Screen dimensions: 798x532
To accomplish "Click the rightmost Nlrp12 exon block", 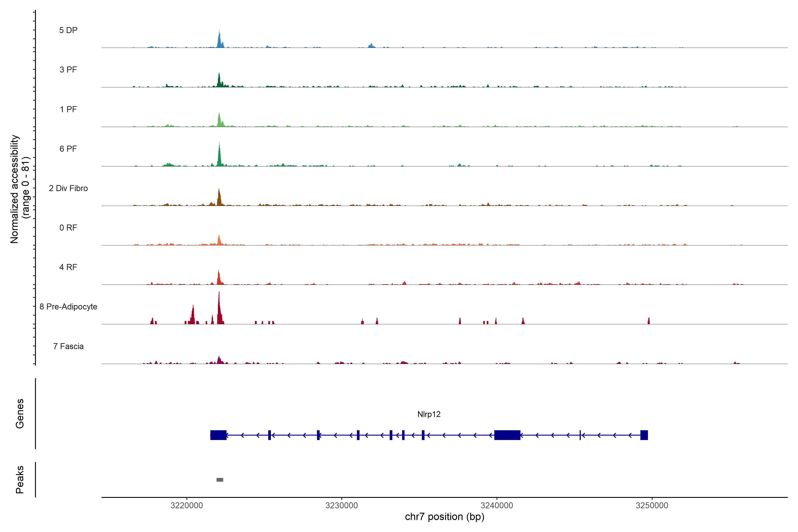I will click(644, 435).
